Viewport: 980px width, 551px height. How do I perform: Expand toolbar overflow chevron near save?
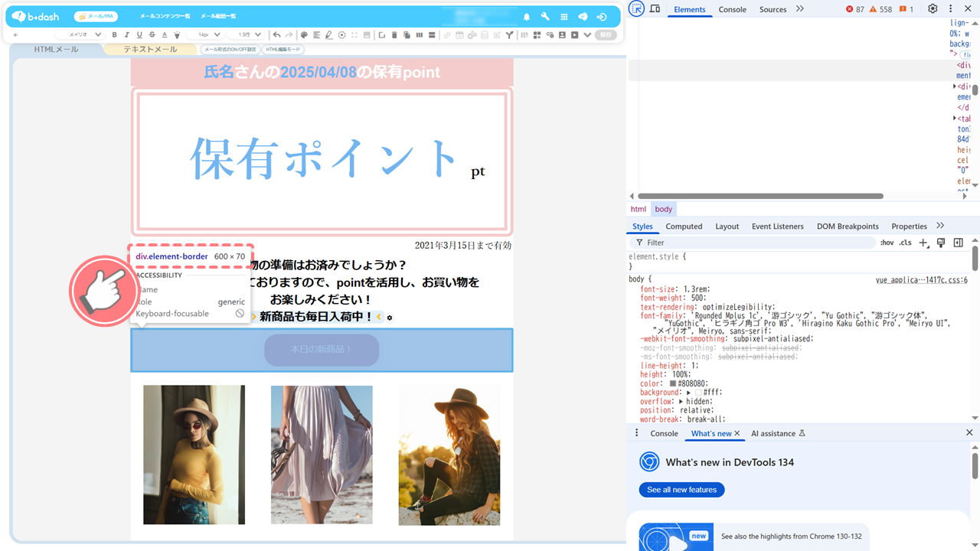pyautogui.click(x=587, y=34)
